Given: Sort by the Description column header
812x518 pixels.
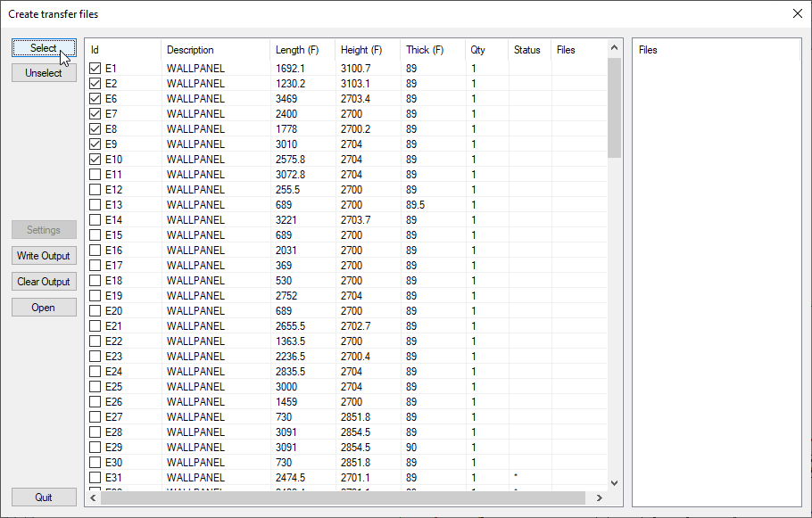Looking at the screenshot, I should [214, 50].
